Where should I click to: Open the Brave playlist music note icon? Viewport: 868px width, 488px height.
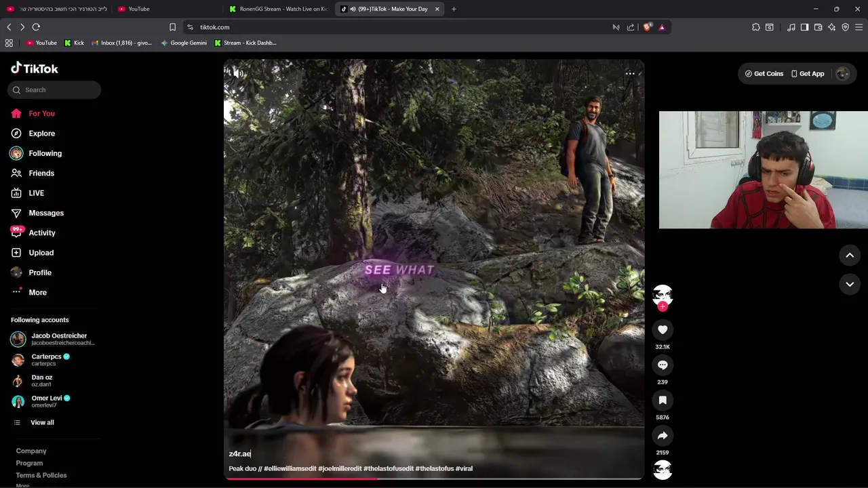pyautogui.click(x=791, y=27)
